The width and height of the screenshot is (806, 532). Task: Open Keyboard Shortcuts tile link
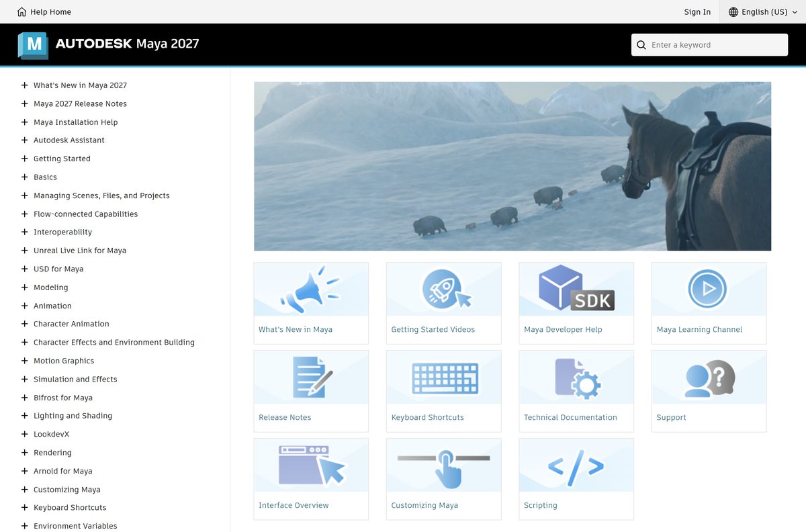click(x=428, y=418)
